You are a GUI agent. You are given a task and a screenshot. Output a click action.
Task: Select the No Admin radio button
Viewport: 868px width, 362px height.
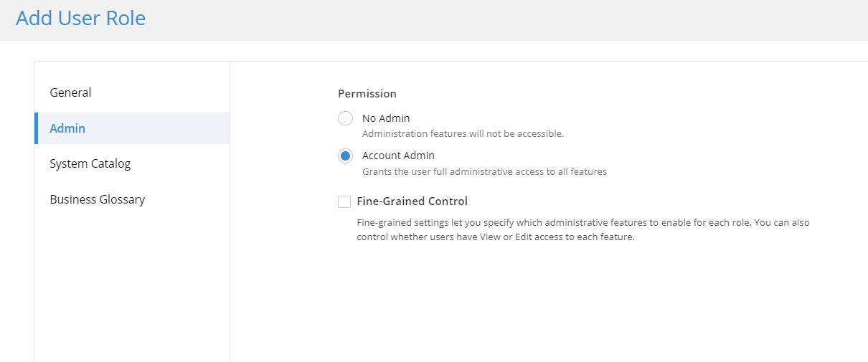coord(345,118)
